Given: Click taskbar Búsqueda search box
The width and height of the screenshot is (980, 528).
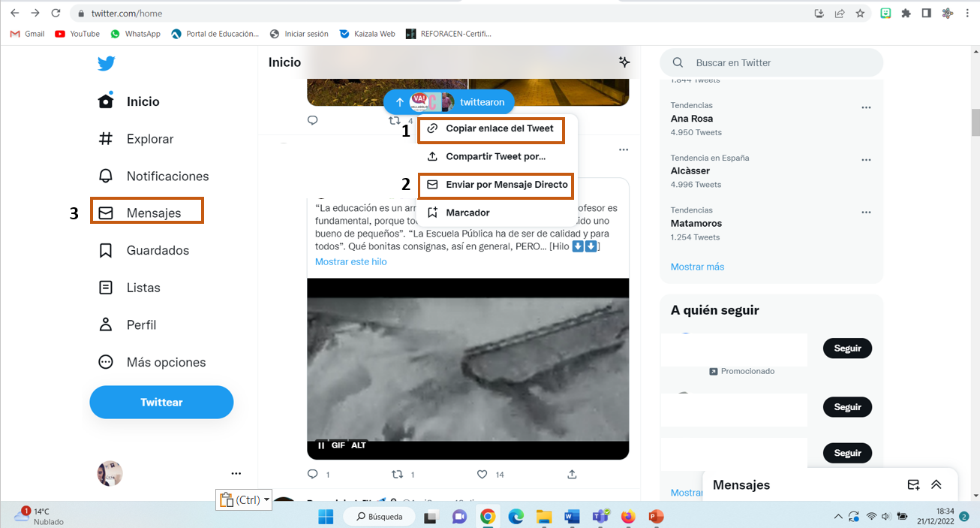Looking at the screenshot, I should [378, 517].
